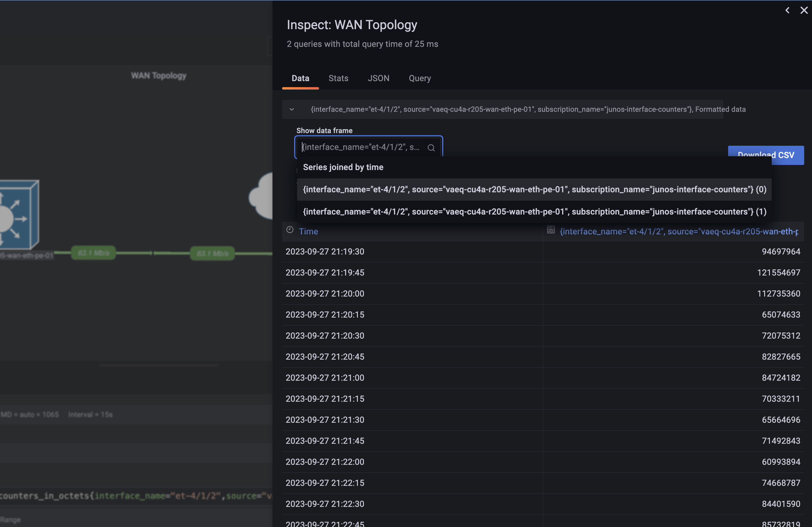Viewport: 812px width, 527px height.
Task: Sort the table by clicking the Time header
Action: click(308, 231)
